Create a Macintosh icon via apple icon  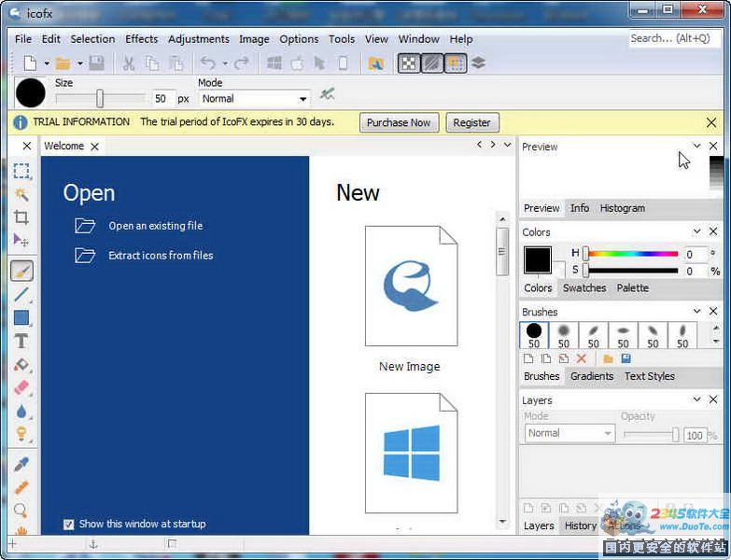coord(297,63)
